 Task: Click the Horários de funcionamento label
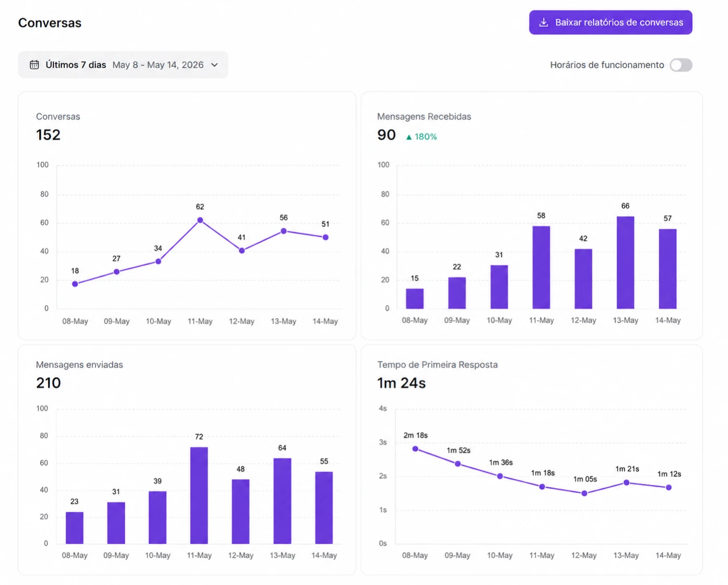pyautogui.click(x=607, y=65)
